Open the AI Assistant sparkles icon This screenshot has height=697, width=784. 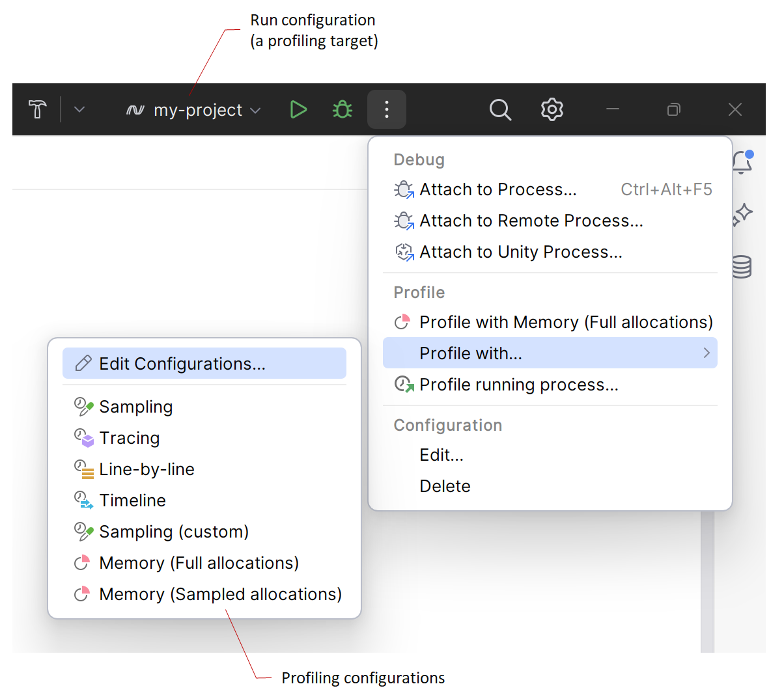click(742, 215)
